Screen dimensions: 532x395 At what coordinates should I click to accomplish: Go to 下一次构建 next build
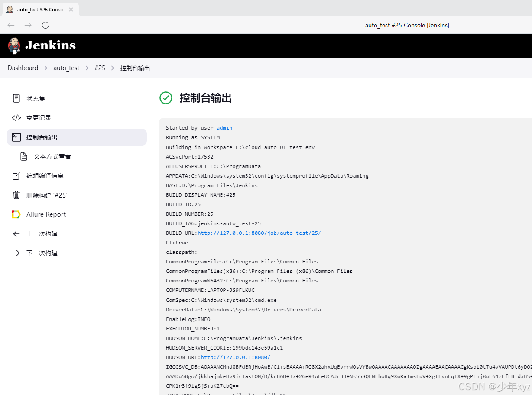(x=77, y=253)
